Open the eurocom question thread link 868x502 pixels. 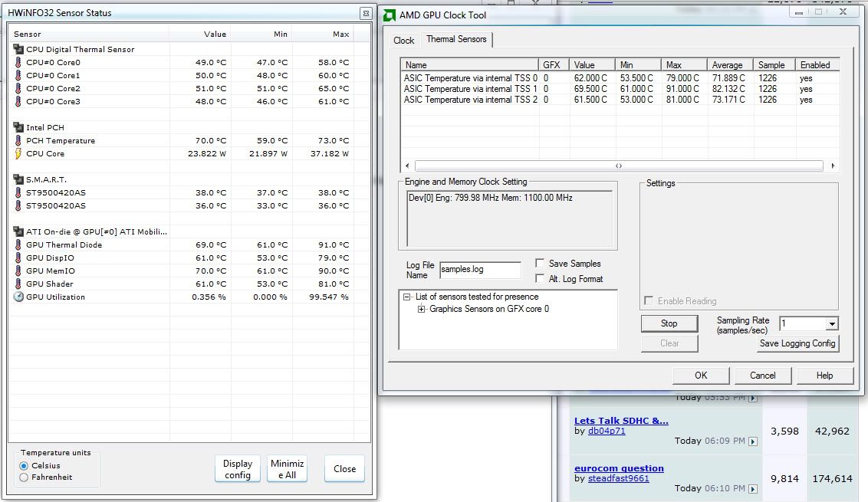pos(619,468)
